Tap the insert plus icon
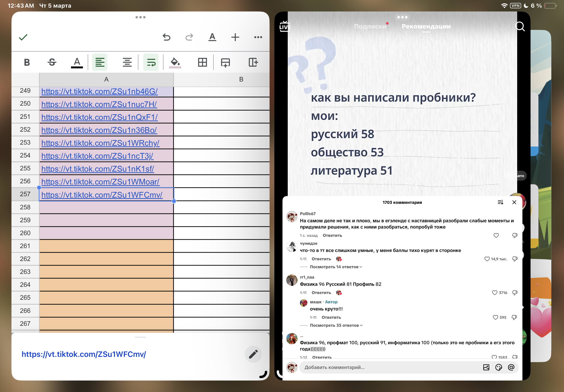The height and width of the screenshot is (392, 564). [235, 37]
